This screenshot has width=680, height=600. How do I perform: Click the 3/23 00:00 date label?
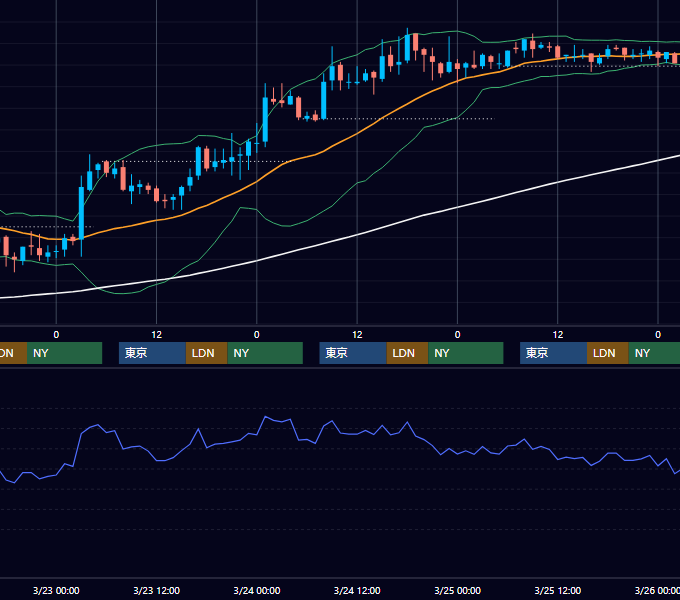[56, 590]
